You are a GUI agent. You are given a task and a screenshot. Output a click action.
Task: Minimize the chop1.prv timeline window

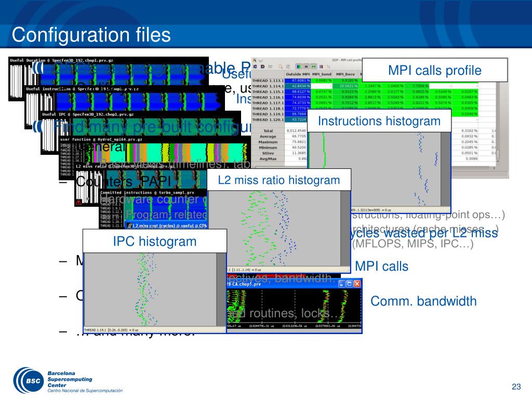[x=342, y=284]
